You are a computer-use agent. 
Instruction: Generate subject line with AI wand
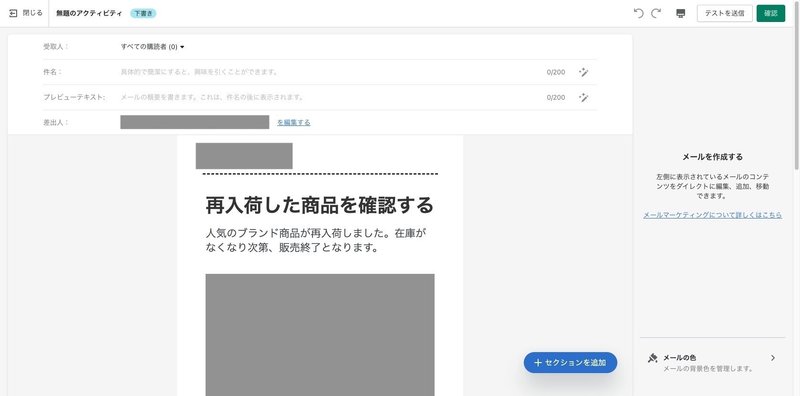coord(584,72)
